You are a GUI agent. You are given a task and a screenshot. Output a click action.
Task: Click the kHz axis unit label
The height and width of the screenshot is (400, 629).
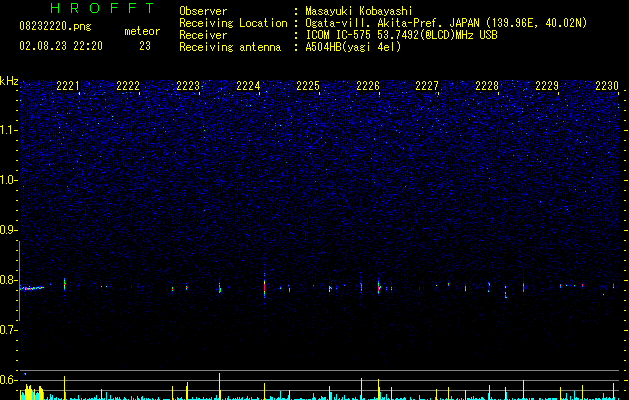point(9,81)
